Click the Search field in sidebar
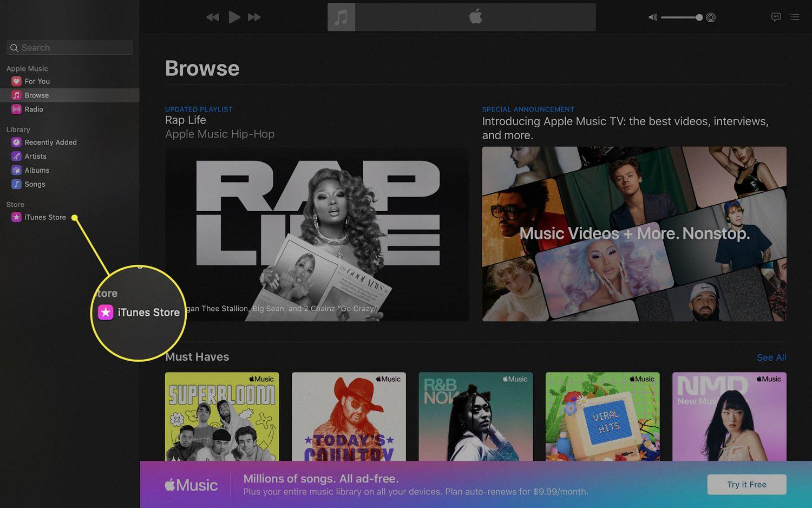 tap(70, 48)
